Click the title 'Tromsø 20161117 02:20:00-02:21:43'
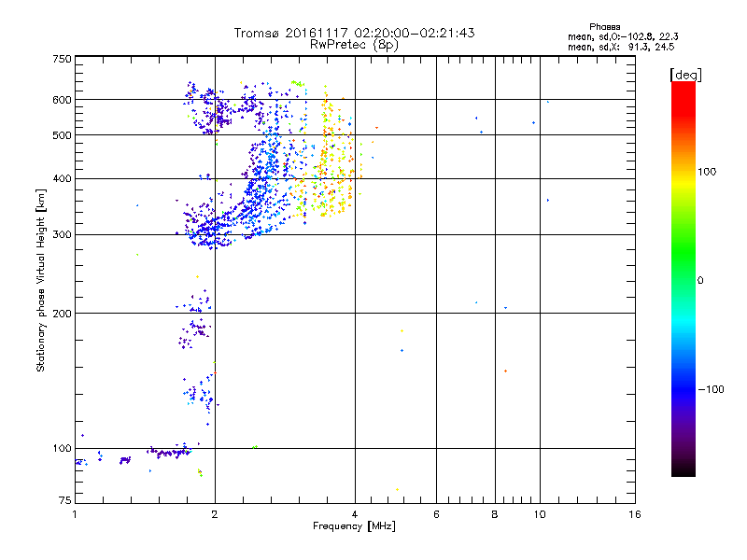Viewport: 747px width, 560px height. coord(354,33)
